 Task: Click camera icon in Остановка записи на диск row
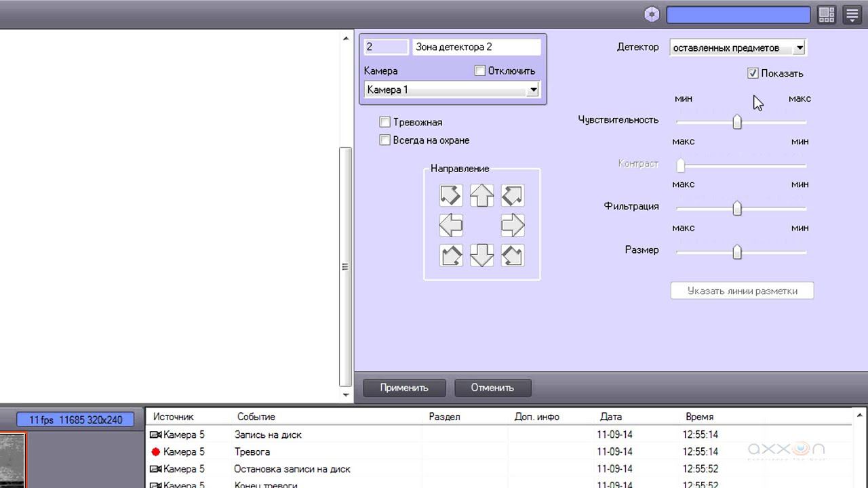tap(156, 469)
